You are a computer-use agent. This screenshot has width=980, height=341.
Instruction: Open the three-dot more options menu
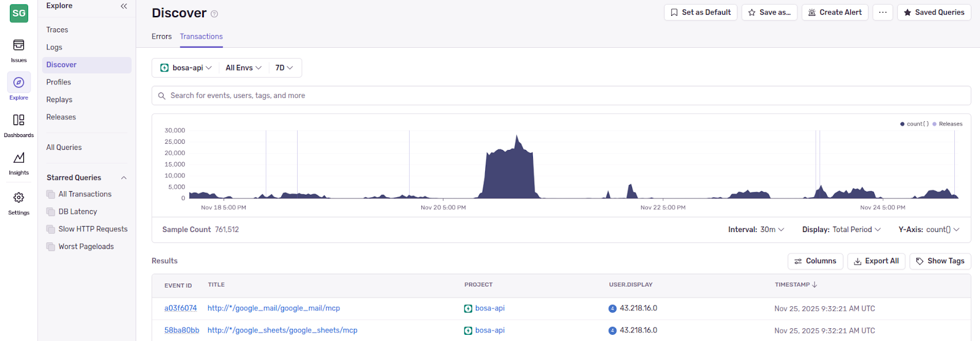(882, 12)
